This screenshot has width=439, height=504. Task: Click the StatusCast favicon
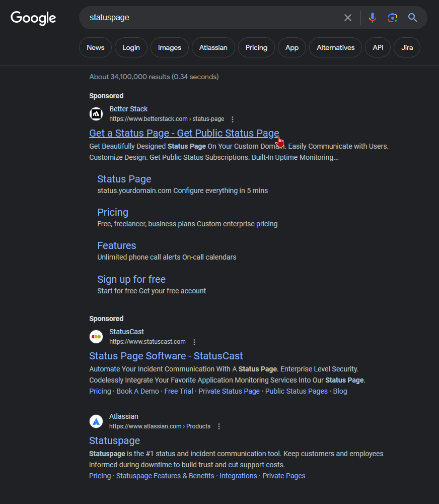(96, 337)
